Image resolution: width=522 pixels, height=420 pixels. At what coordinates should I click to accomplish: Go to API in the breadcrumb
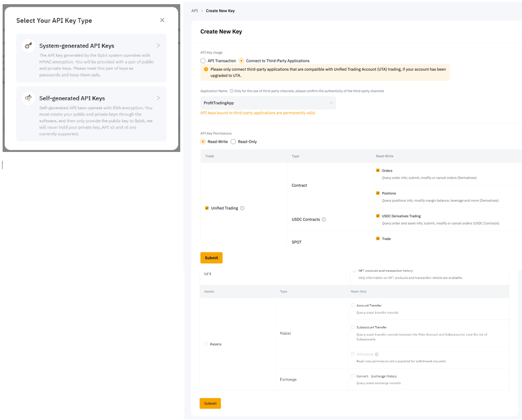click(x=195, y=10)
